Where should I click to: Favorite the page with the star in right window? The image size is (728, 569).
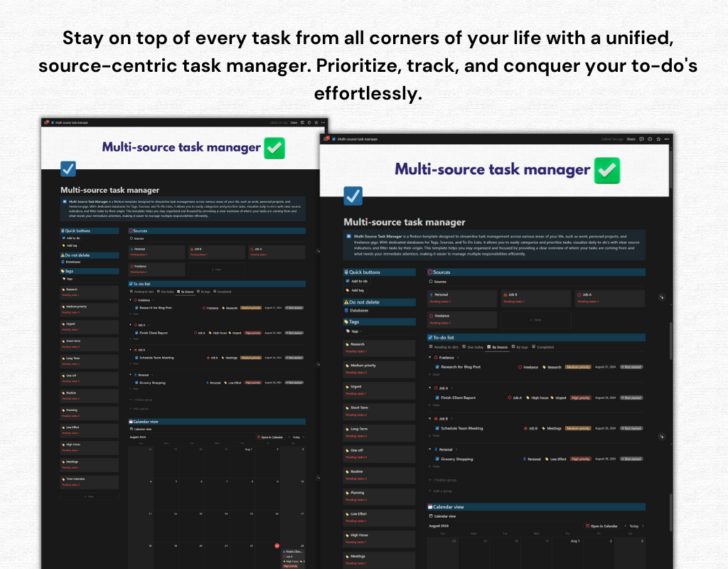[x=658, y=139]
